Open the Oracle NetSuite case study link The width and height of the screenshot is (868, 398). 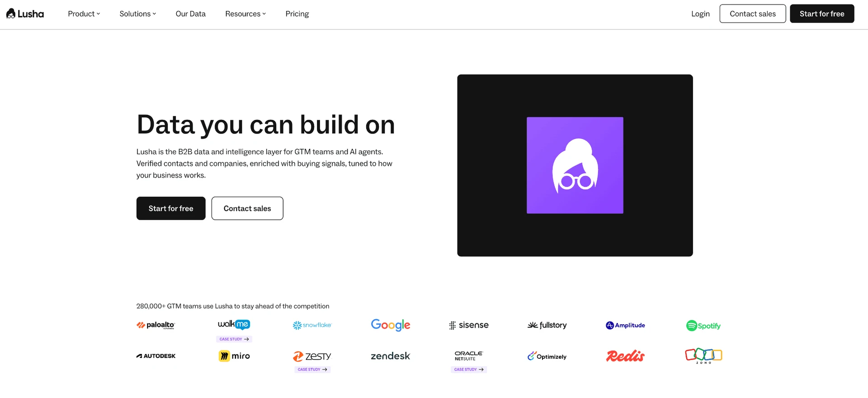click(x=469, y=370)
